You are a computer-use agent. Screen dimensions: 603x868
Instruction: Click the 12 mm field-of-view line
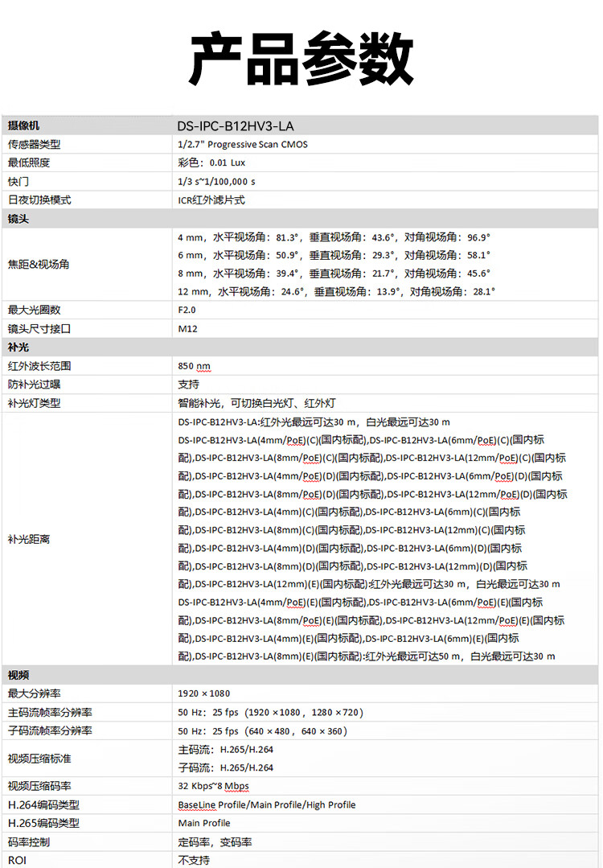(336, 292)
